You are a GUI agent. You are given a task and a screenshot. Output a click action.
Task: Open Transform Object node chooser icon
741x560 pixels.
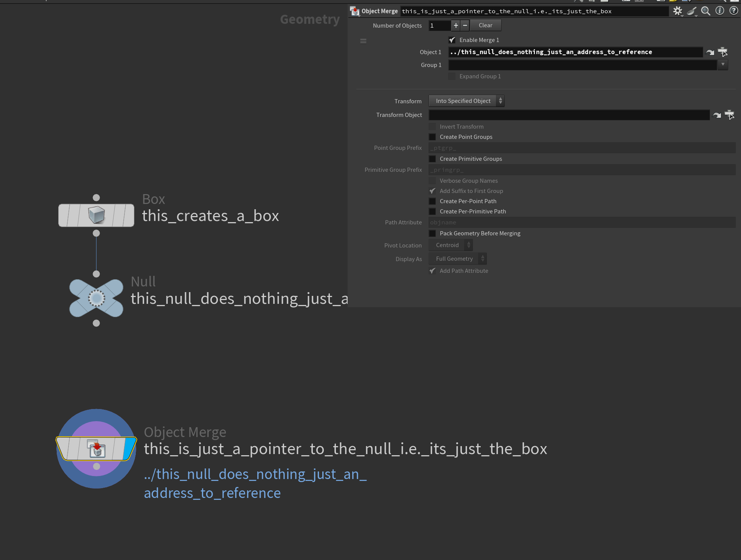(x=730, y=115)
